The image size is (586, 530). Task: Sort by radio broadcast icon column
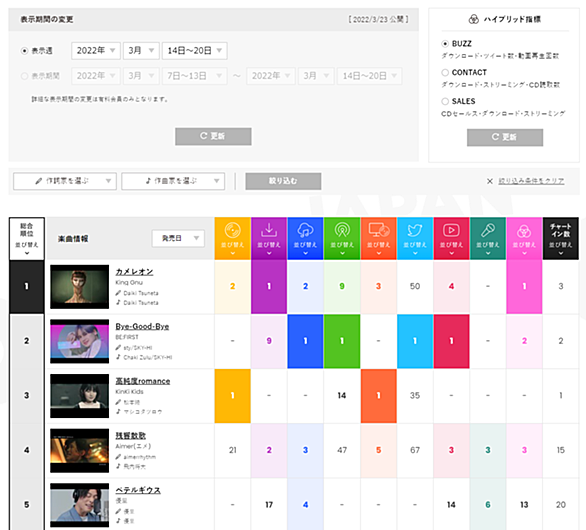tap(342, 238)
